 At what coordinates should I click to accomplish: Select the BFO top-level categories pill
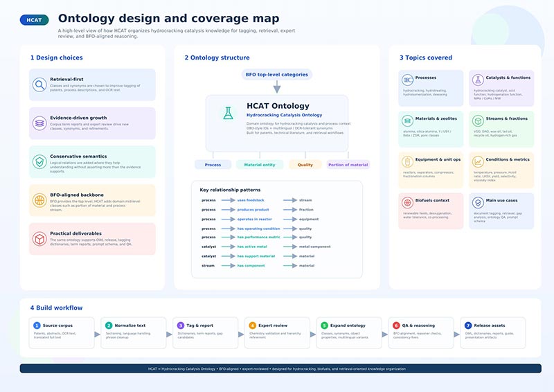click(277, 75)
